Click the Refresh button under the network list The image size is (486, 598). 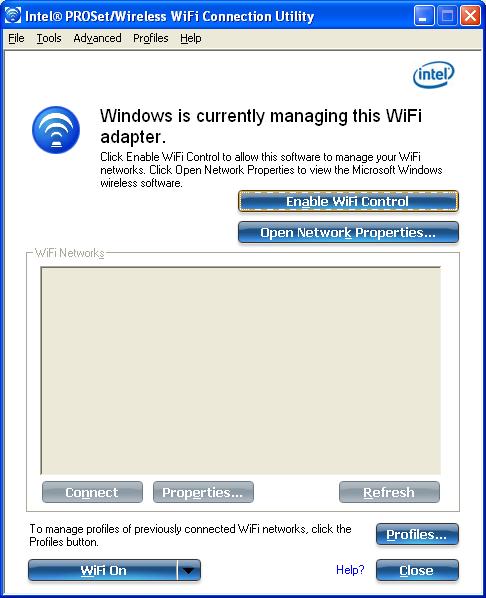pos(389,492)
